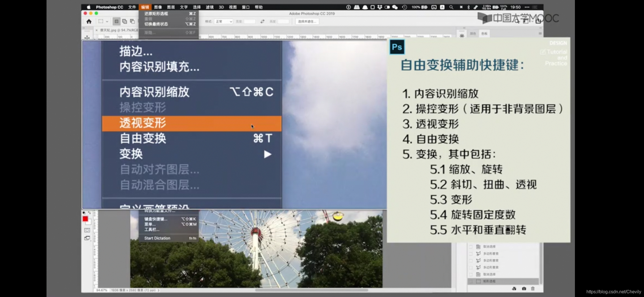Open the 图像 menu

(158, 7)
